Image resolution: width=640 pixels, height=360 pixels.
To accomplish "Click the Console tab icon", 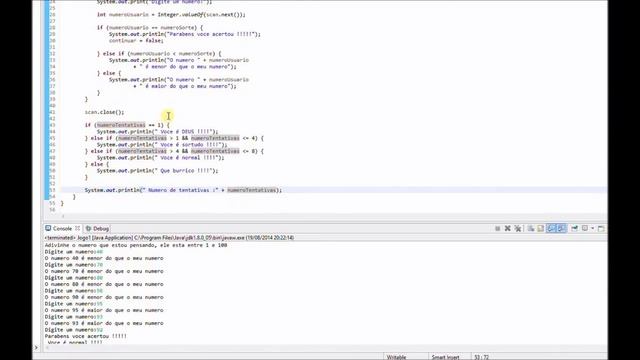I will click(x=48, y=228).
